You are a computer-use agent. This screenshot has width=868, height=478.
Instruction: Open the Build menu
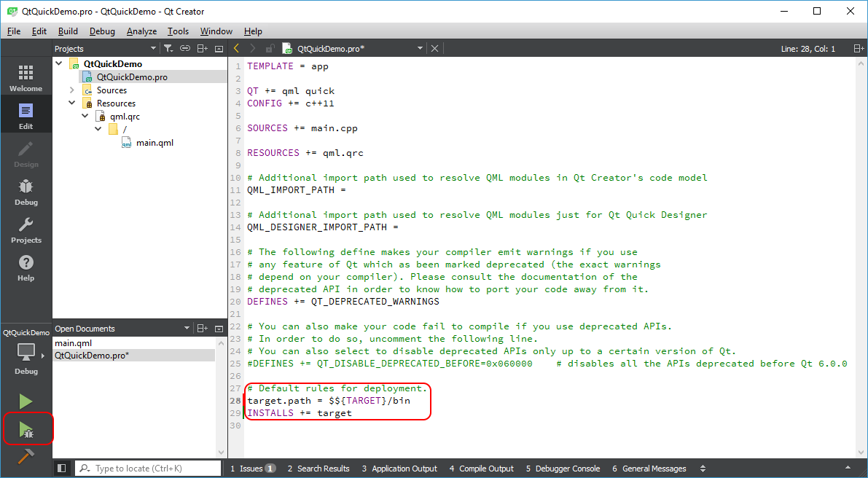pos(68,31)
